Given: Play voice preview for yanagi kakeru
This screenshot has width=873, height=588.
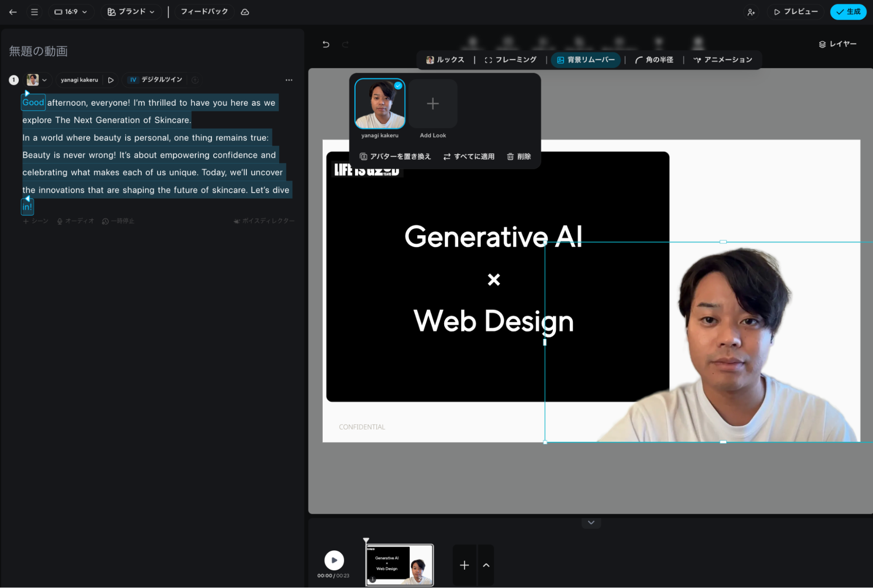Looking at the screenshot, I should click(111, 80).
